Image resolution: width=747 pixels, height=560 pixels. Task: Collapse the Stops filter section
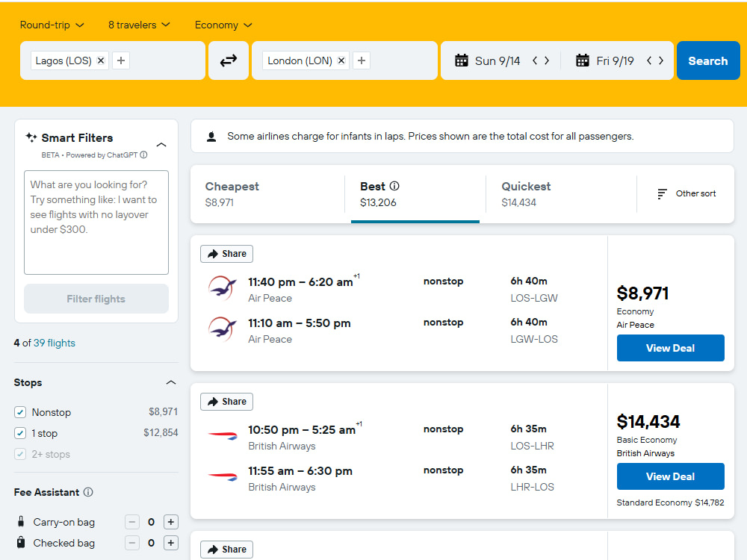point(171,382)
